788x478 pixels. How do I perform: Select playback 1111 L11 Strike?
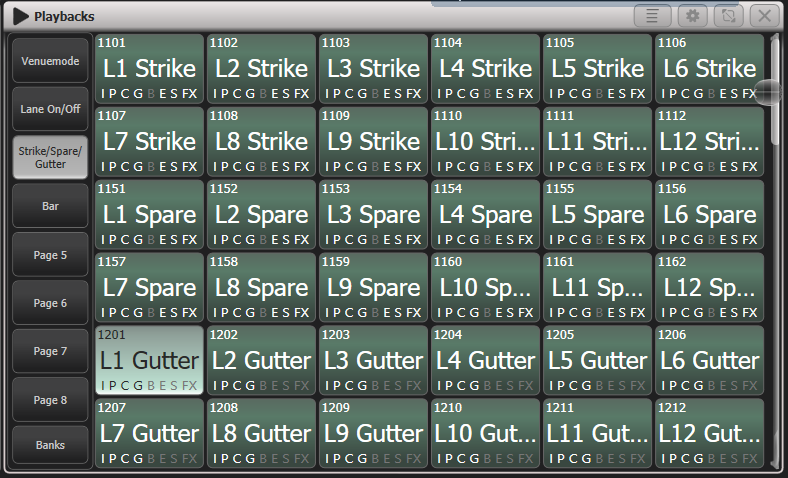coord(598,142)
